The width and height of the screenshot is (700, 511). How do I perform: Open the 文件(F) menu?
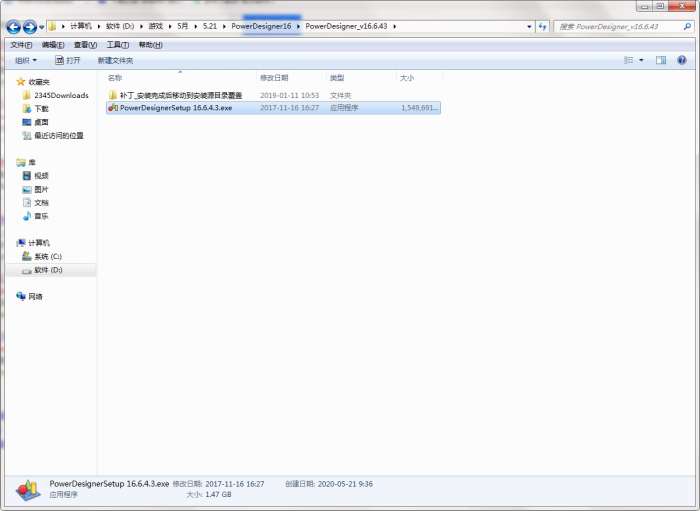pos(21,45)
